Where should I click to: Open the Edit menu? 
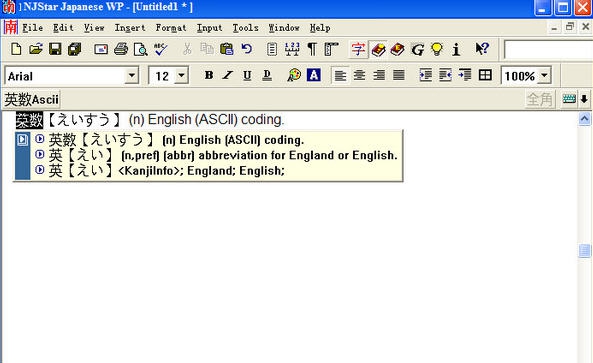pos(63,28)
